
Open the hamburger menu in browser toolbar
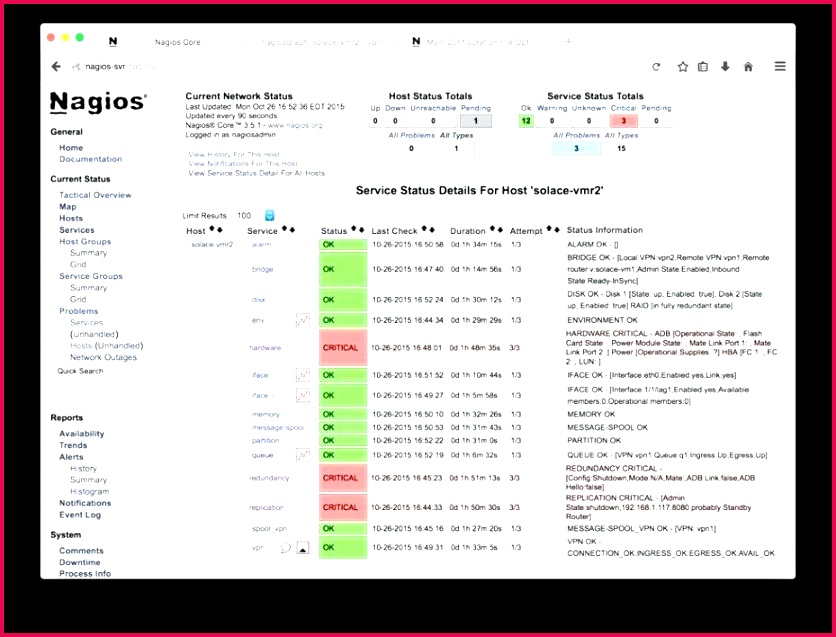pyautogui.click(x=780, y=67)
